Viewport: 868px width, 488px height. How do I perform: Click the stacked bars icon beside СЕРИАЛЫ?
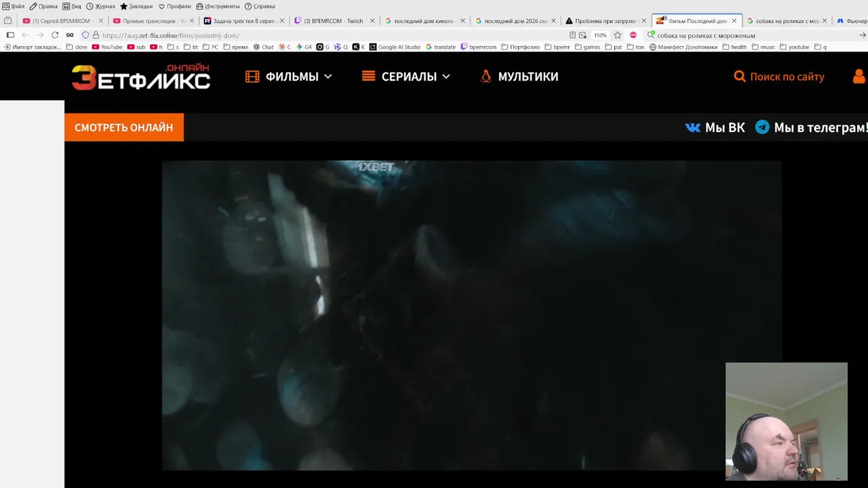coord(368,76)
